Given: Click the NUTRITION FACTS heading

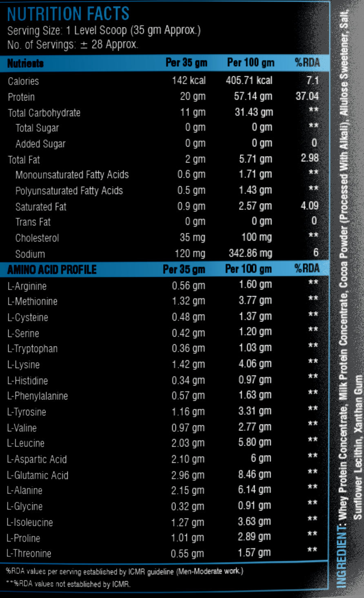Looking at the screenshot, I should [x=68, y=14].
